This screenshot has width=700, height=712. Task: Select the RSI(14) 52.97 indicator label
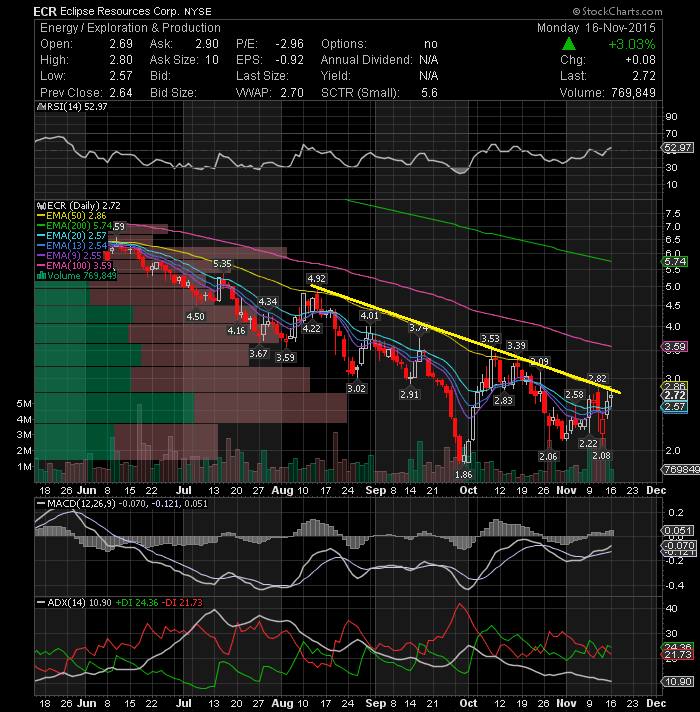pos(72,107)
